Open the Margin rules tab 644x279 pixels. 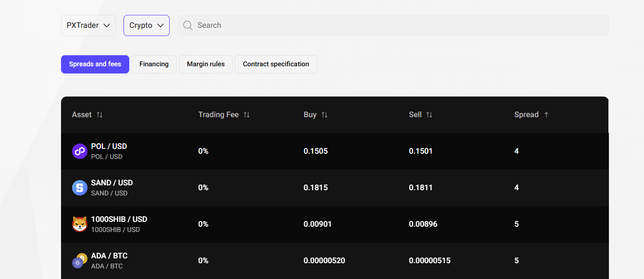[x=206, y=64]
